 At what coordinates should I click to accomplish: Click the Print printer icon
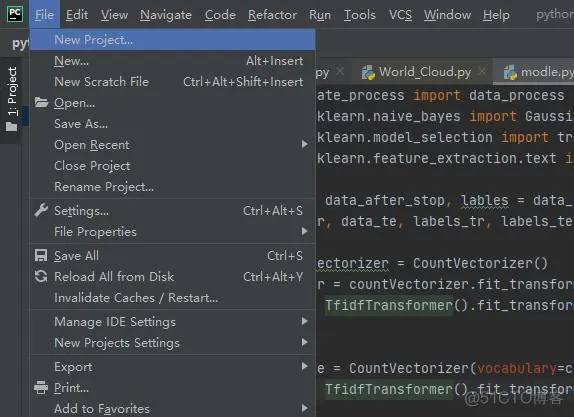41,387
